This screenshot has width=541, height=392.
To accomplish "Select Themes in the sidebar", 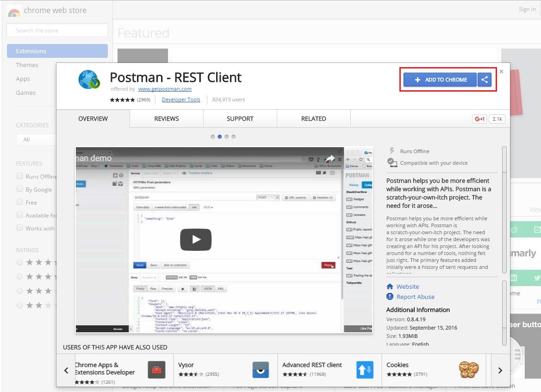I will click(x=27, y=65).
